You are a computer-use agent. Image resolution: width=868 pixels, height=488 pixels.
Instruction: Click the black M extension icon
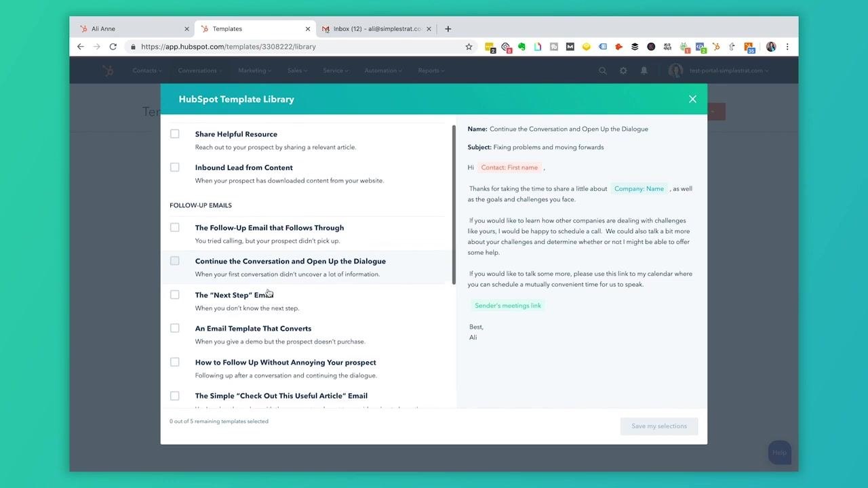point(570,47)
